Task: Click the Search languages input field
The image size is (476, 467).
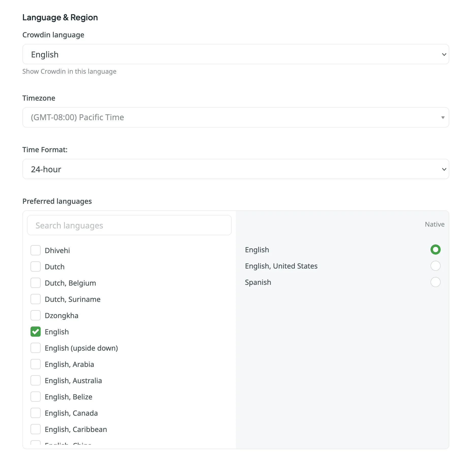Action: tap(129, 225)
